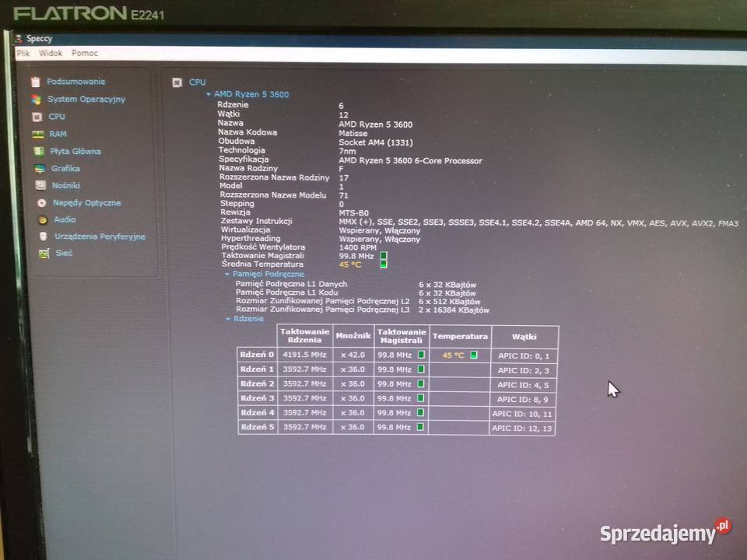The image size is (747, 560).
Task: Click the CPU header icon in main panel
Action: [177, 82]
